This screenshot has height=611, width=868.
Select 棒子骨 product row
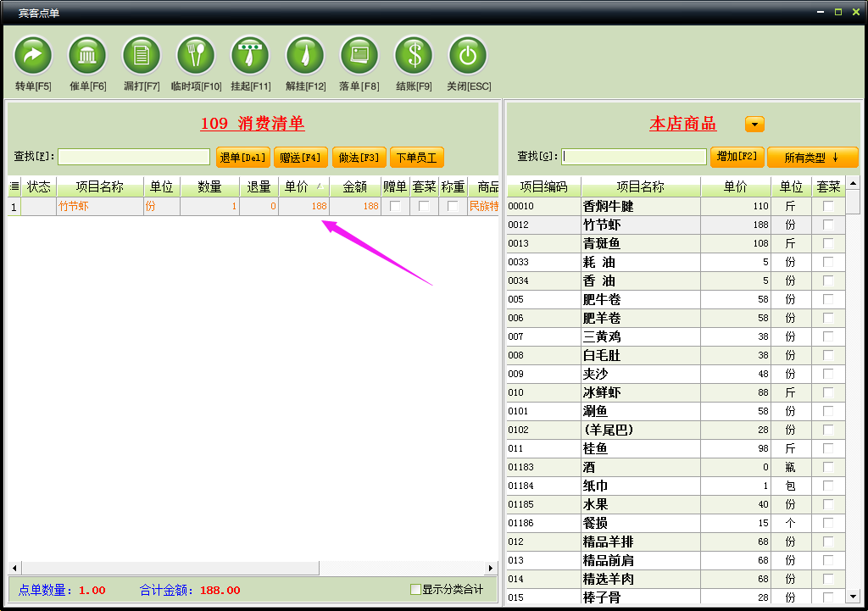pos(676,597)
